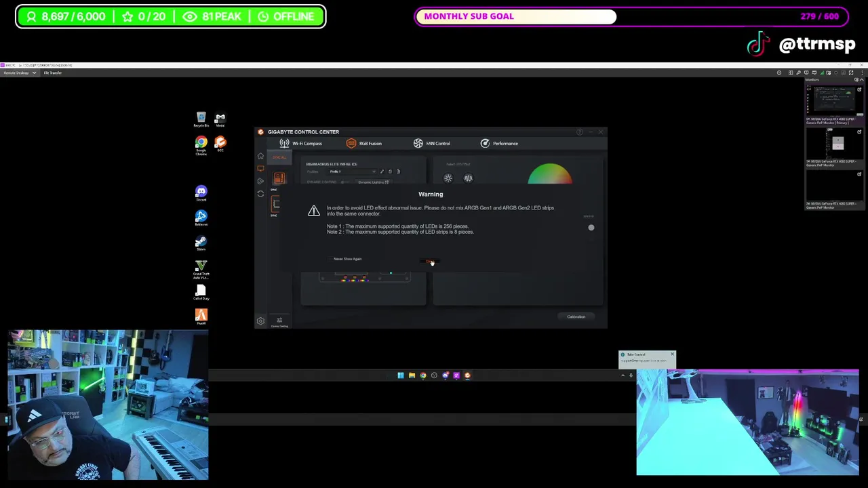Open Grand Theft Auto V desktop shortcut
This screenshot has height=488, width=868.
(x=201, y=270)
